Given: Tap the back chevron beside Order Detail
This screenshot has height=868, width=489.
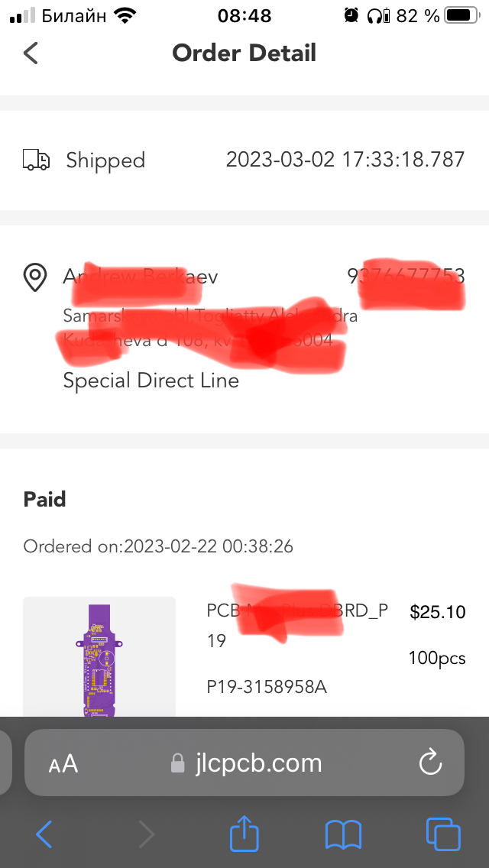Looking at the screenshot, I should (x=31, y=53).
